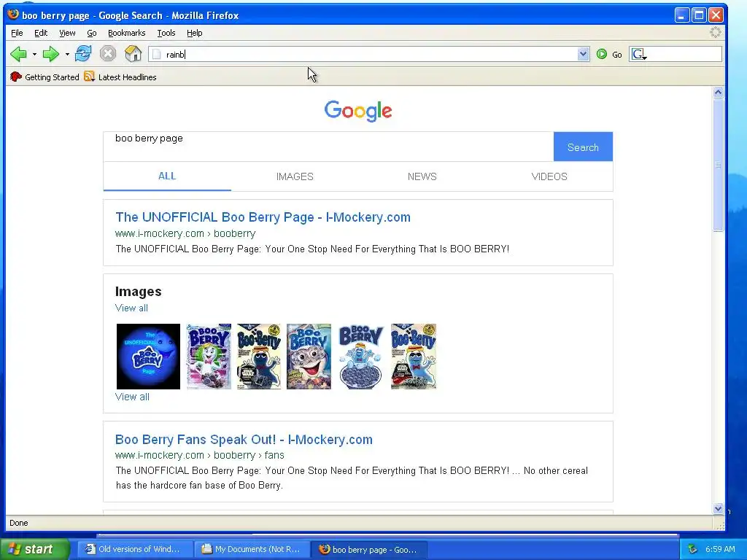Click the Firefox logo in title bar
The image size is (747, 560).
pos(13,15)
